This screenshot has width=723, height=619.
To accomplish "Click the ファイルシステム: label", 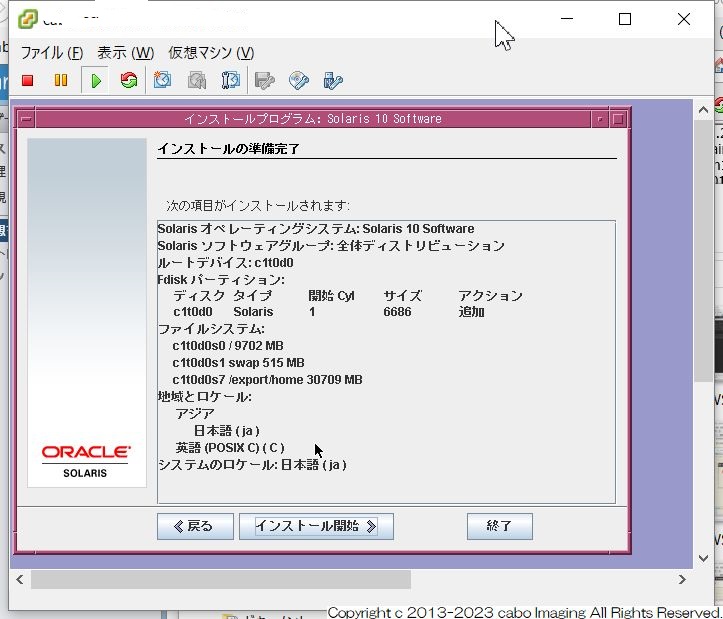I will click(x=211, y=329).
